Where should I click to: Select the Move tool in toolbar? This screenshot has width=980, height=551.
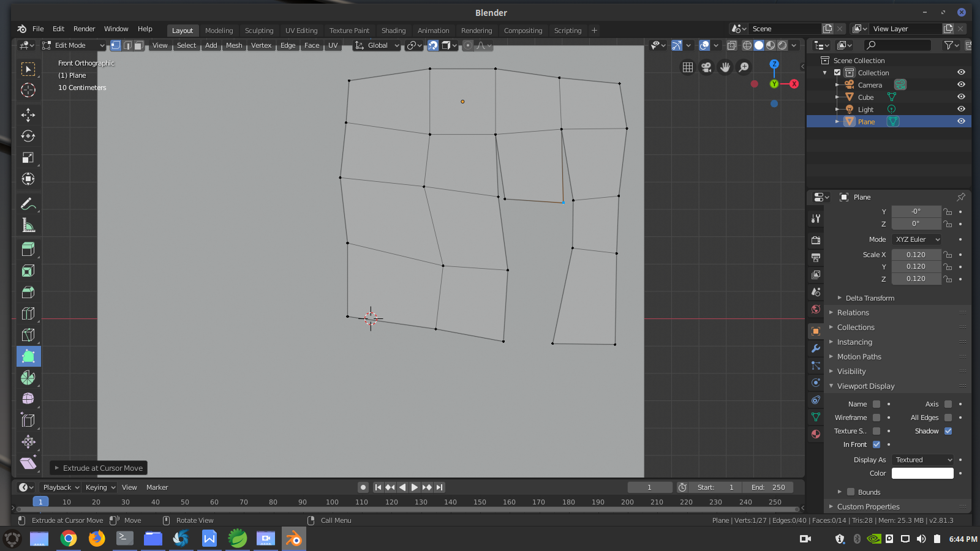point(28,114)
